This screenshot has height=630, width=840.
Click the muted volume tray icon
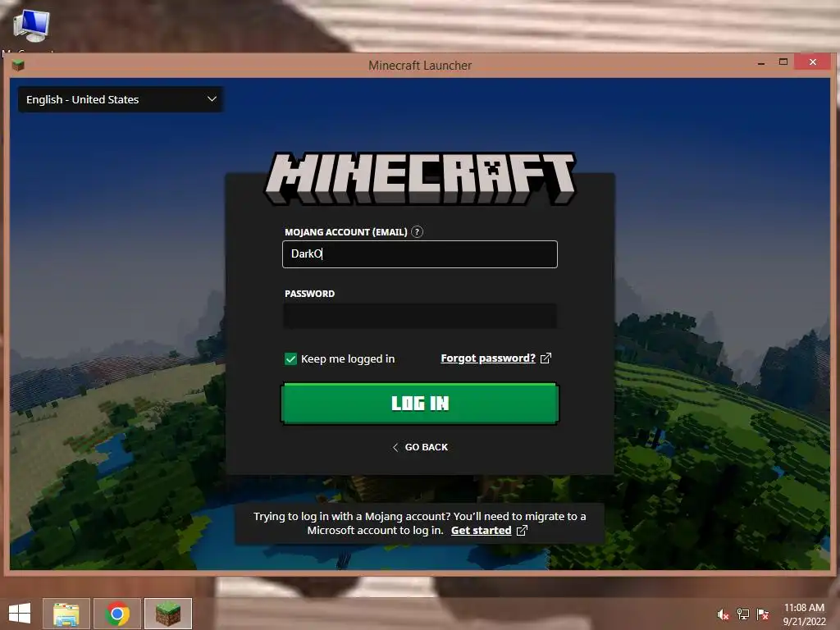[x=724, y=614]
